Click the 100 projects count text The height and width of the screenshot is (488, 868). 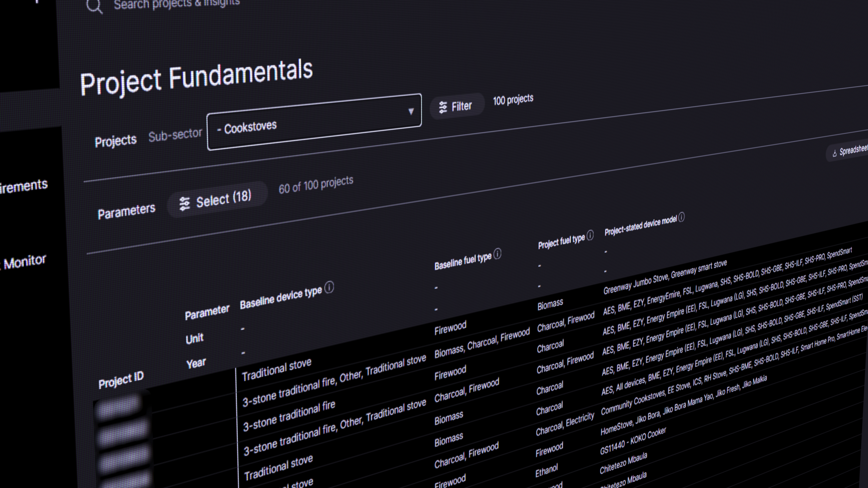(513, 100)
